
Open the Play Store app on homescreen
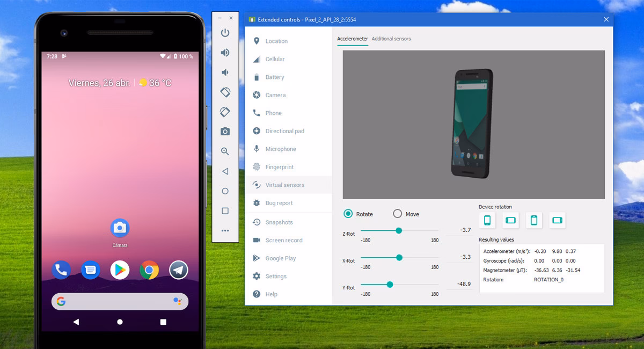(120, 270)
